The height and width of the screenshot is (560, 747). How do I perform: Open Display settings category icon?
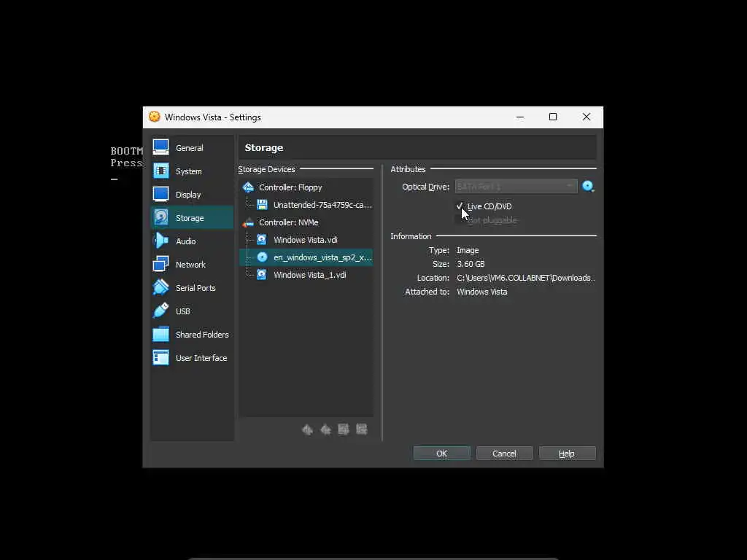pyautogui.click(x=160, y=194)
